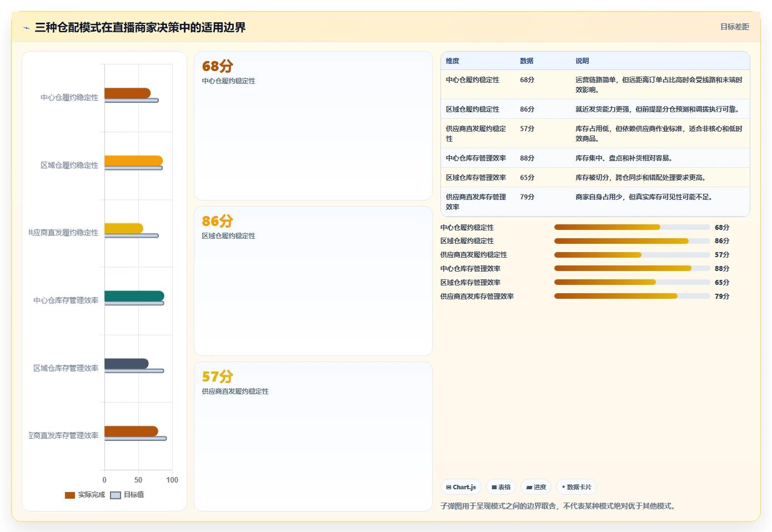Click the 供应商直发库存管理效率 progress bar
The width and height of the screenshot is (772, 532).
coord(632,296)
